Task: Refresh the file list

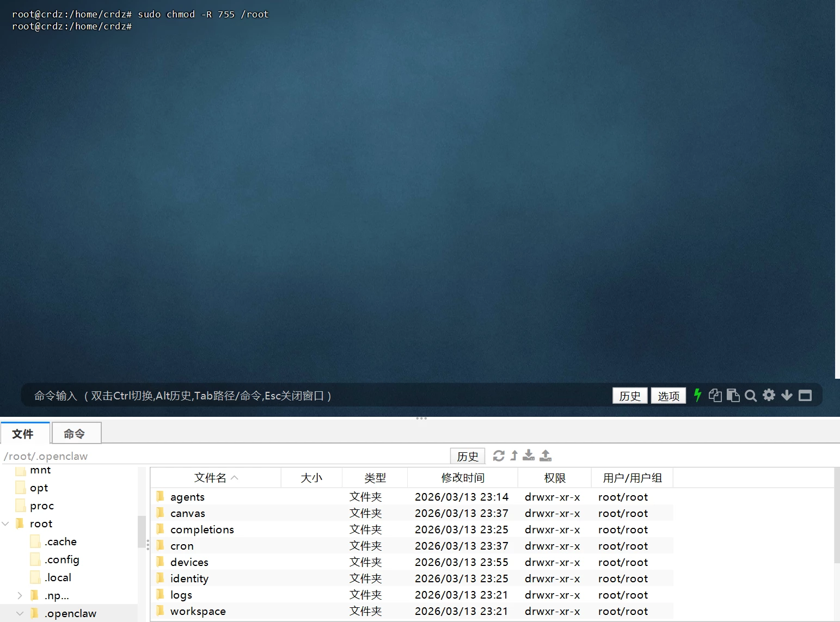Action: coord(499,455)
